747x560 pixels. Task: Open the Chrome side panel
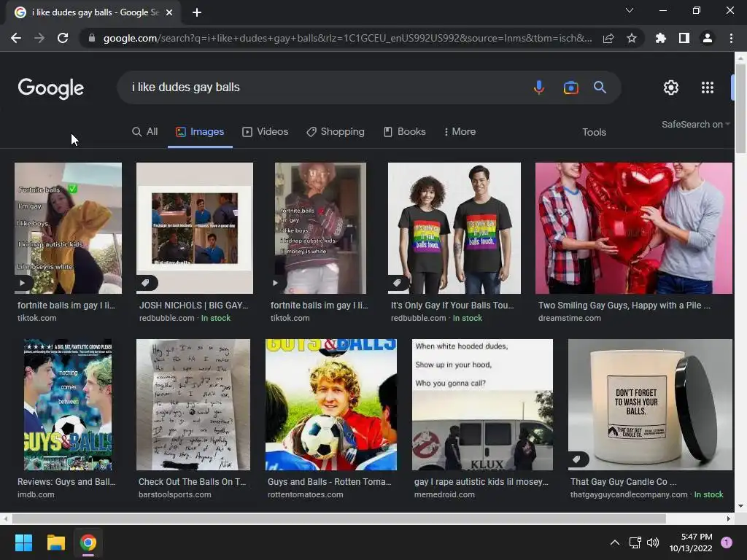(684, 38)
